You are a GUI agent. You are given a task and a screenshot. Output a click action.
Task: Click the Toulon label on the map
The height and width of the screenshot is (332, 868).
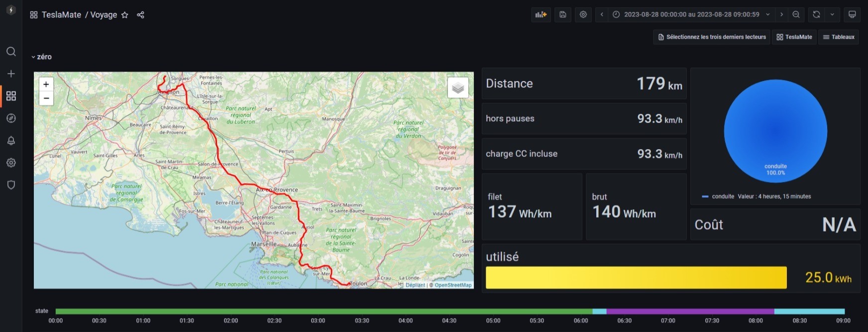(358, 284)
